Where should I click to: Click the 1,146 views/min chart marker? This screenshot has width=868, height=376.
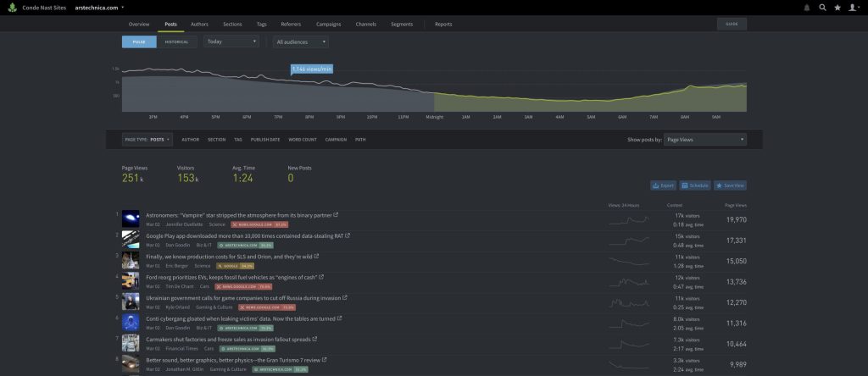coord(312,69)
